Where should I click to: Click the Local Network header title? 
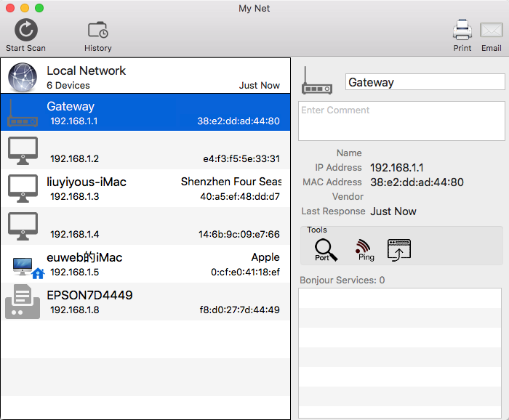click(86, 70)
